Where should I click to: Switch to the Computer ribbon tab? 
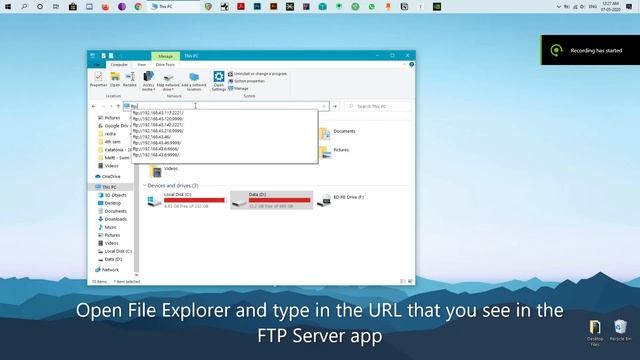[x=119, y=64]
